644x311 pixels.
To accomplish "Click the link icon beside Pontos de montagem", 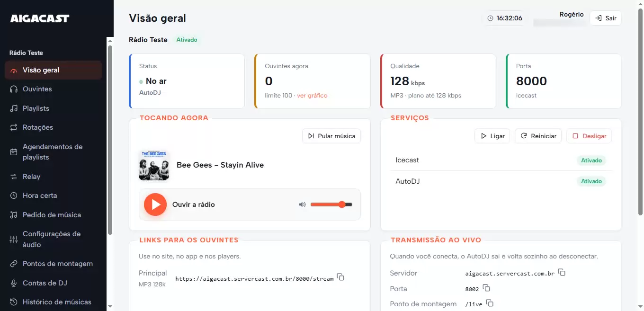I will tap(14, 264).
